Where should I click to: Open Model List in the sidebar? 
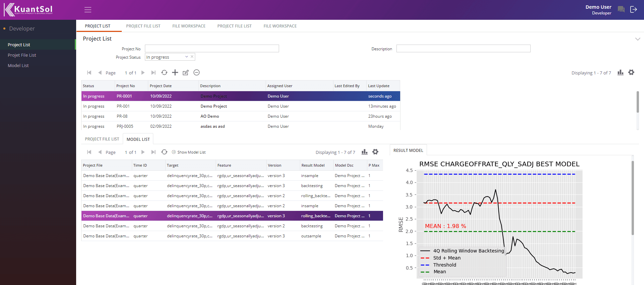(18, 66)
